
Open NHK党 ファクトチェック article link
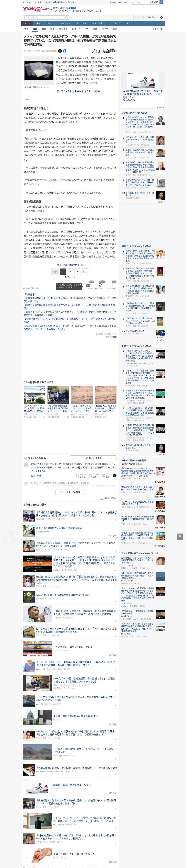pos(84,680)
